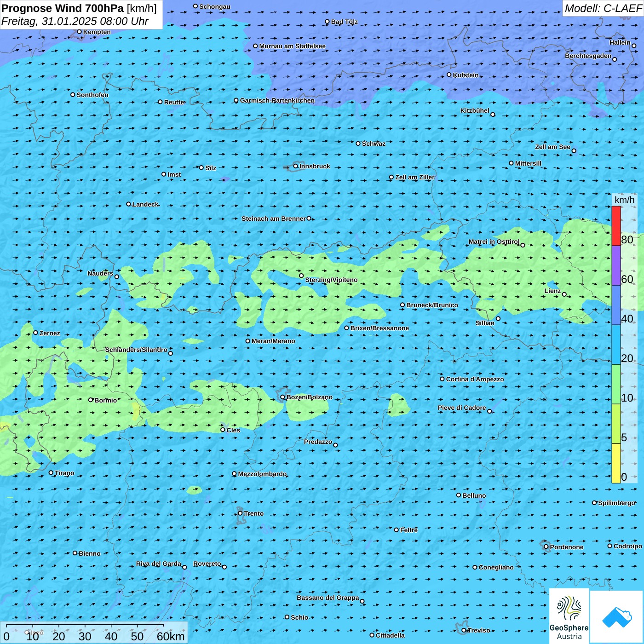The height and width of the screenshot is (644, 644).
Task: Click the 'Garmisch-Partenkirchen' label
Action: 277,100
